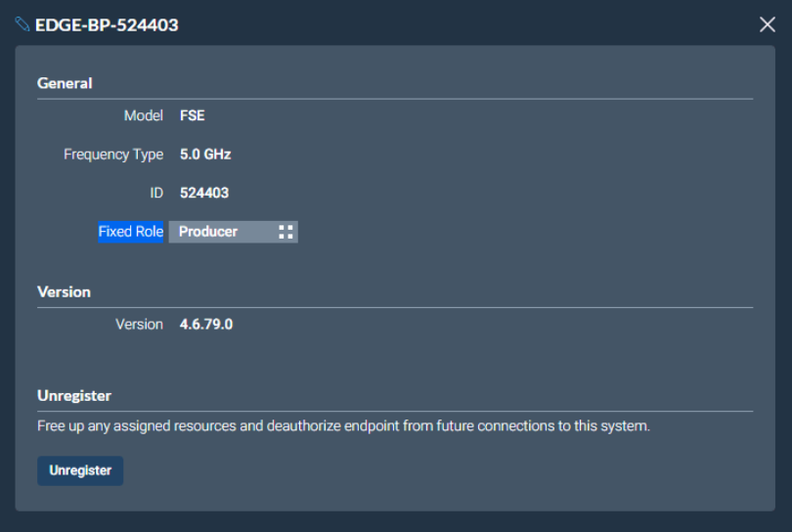Click the pencil edit icon beside device name
The width and height of the screenshot is (792, 532).
(x=22, y=24)
